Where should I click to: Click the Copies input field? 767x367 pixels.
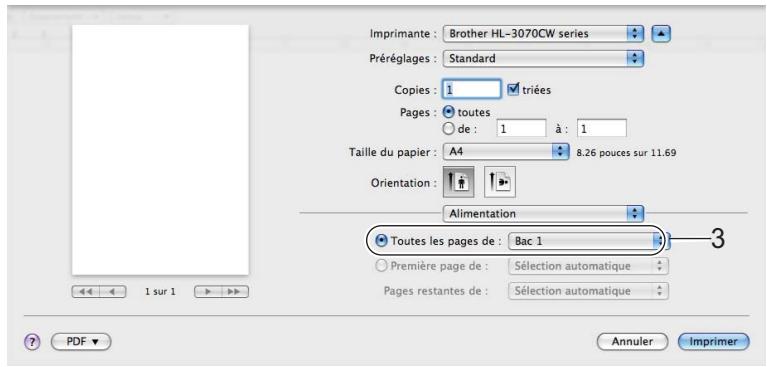pos(472,90)
